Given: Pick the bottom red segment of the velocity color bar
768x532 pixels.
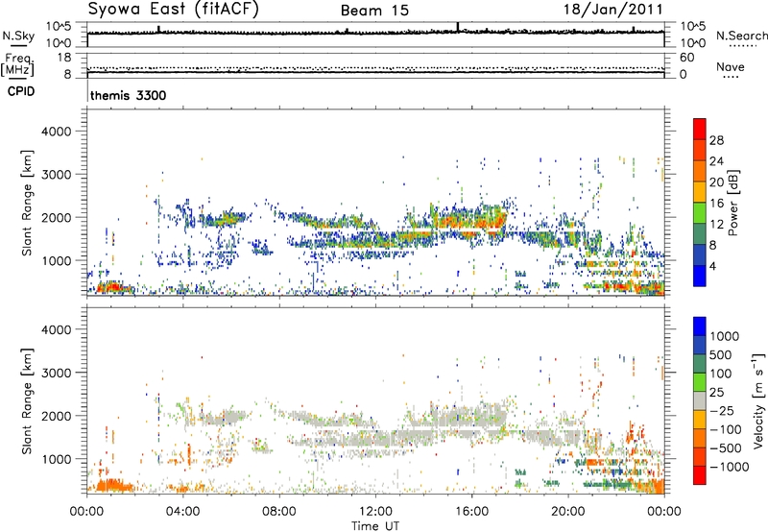Looking at the screenshot, I should pos(700,475).
